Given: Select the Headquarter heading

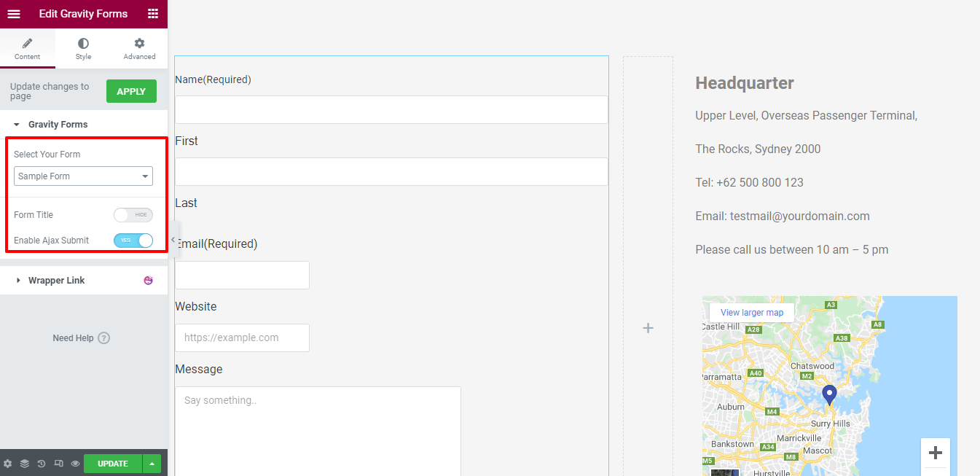Looking at the screenshot, I should coord(745,83).
